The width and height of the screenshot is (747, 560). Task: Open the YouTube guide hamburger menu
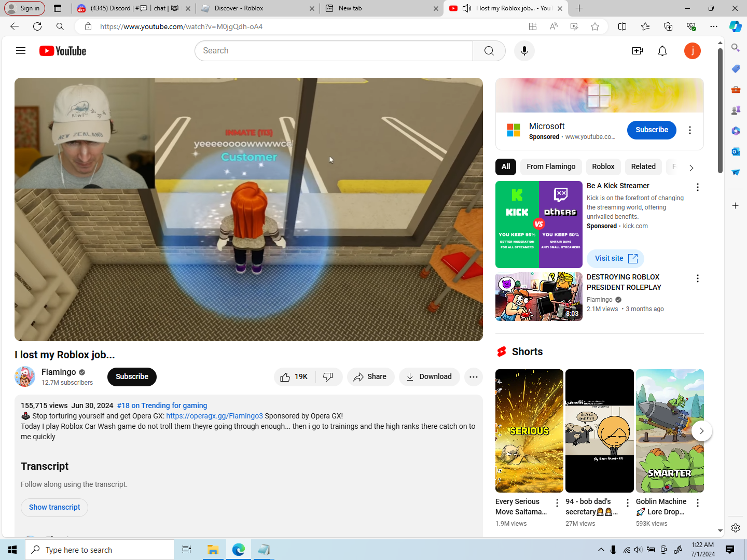pyautogui.click(x=21, y=51)
